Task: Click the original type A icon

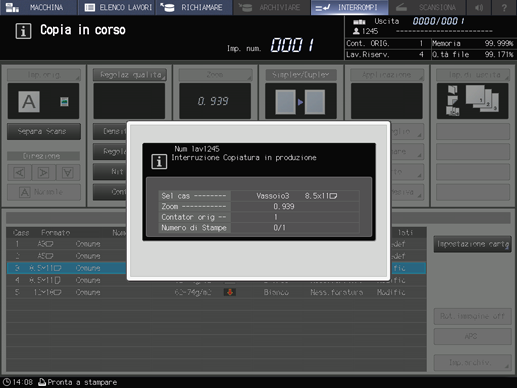Action: coord(29,101)
